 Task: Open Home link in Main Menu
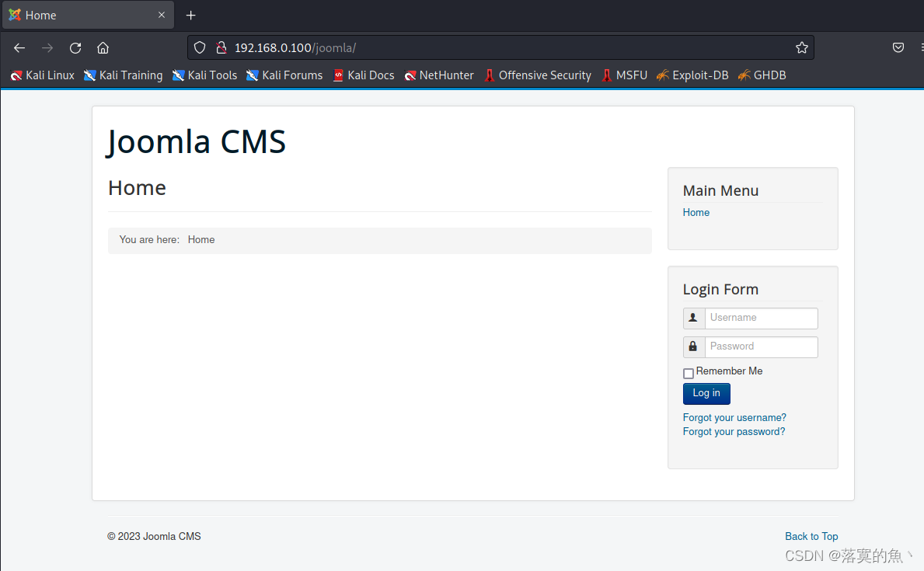[x=696, y=212]
